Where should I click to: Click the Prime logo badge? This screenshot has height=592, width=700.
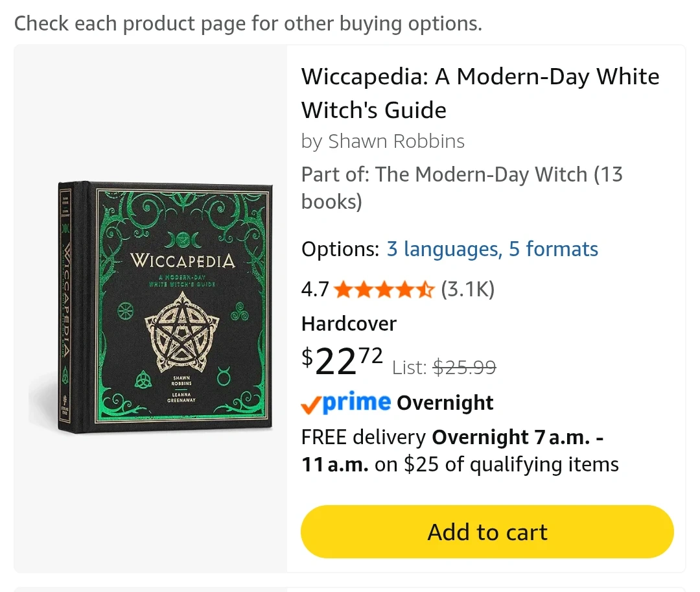pos(346,403)
